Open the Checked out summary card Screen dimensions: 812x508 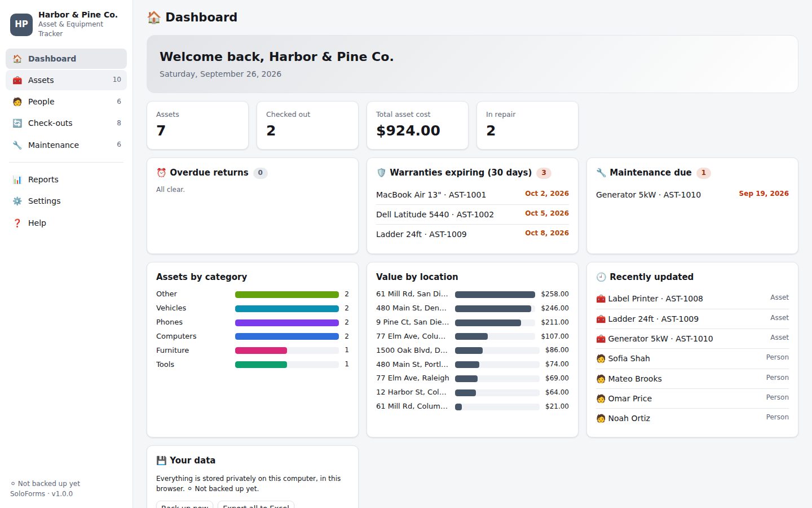307,125
